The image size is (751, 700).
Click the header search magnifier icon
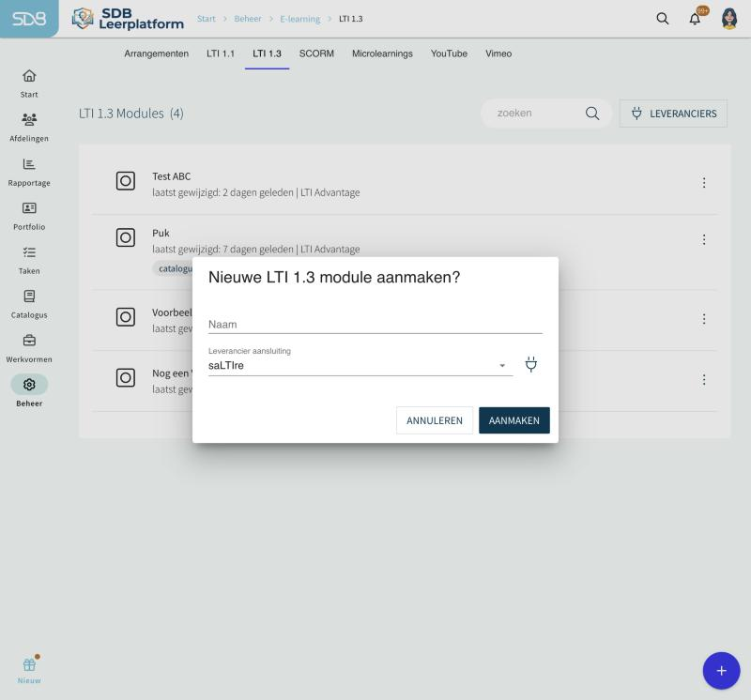point(663,19)
